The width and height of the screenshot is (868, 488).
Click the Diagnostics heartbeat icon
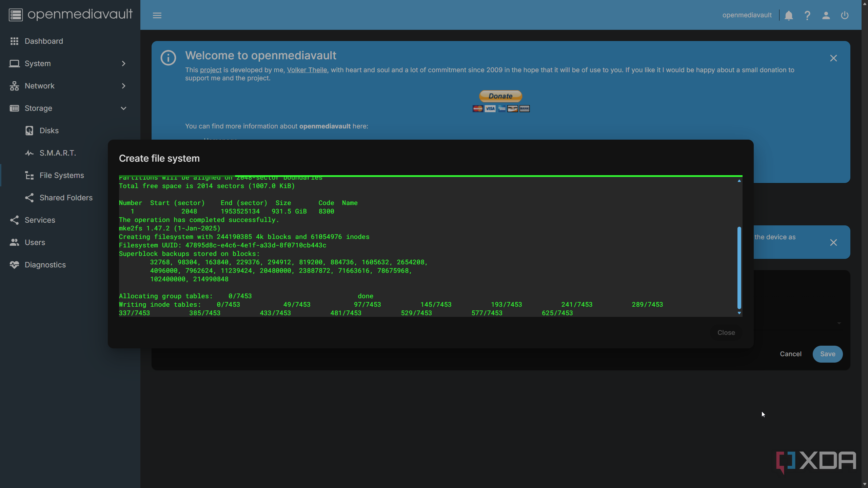pyautogui.click(x=14, y=265)
